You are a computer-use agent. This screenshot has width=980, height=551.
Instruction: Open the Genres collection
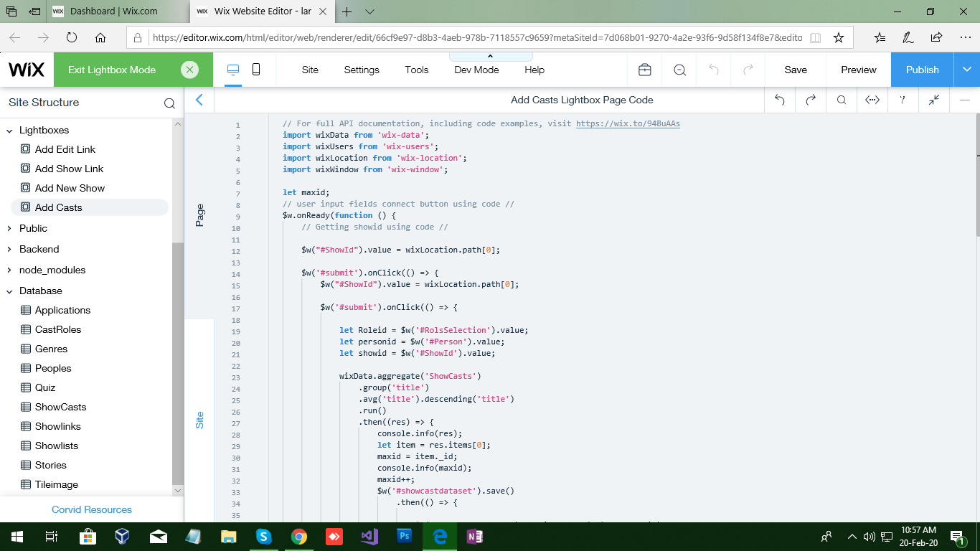[51, 349]
